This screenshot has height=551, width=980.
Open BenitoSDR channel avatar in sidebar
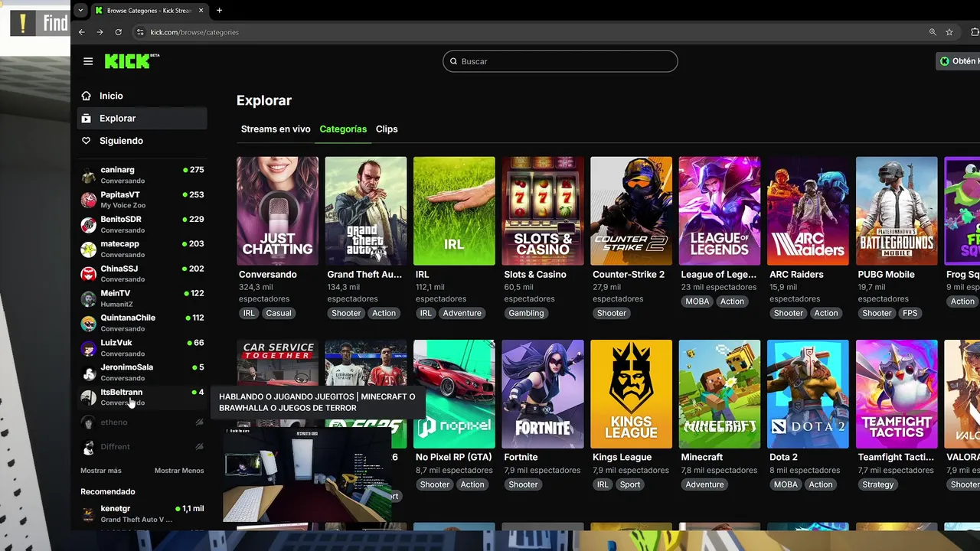click(89, 224)
